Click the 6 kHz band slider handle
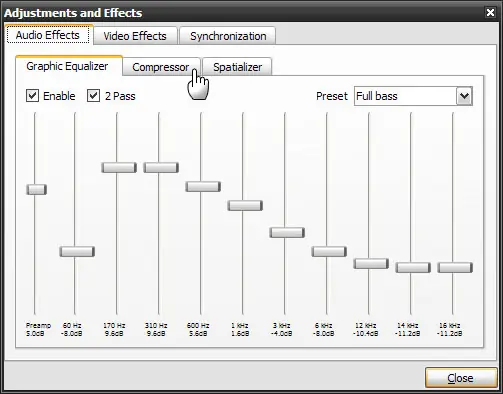Viewport: 503px width, 394px height. pyautogui.click(x=329, y=251)
